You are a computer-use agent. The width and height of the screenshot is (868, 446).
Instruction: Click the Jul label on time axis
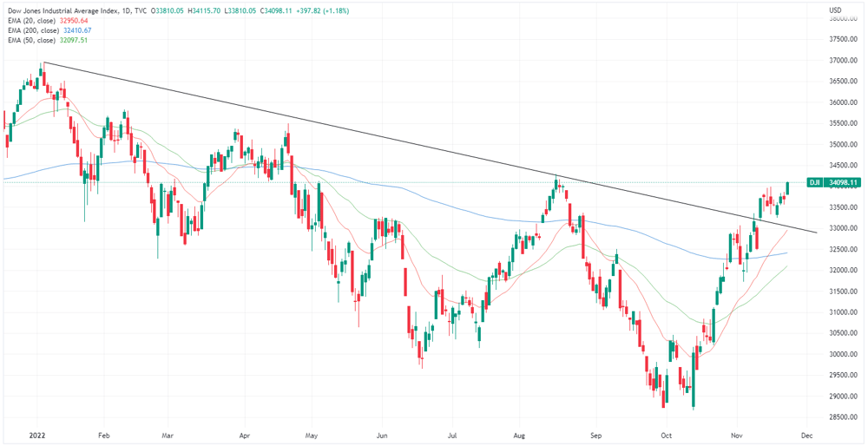coord(452,436)
